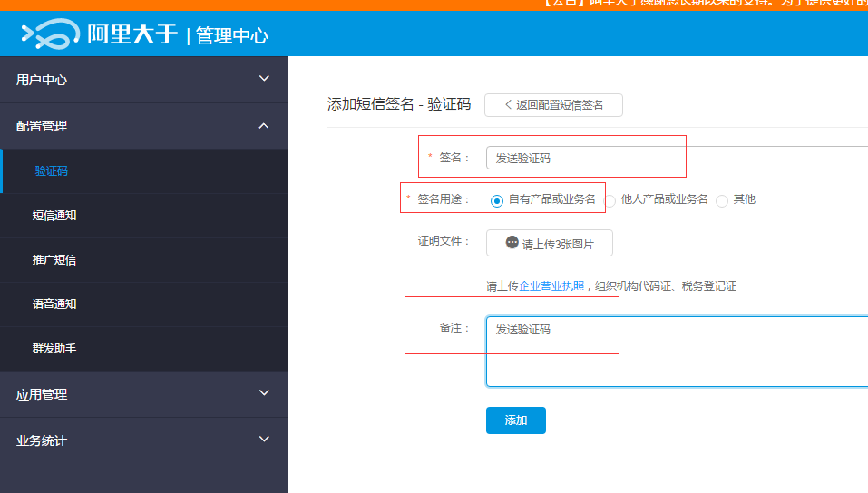Image resolution: width=868 pixels, height=493 pixels.
Task: Select 其他 radio option
Action: pos(722,200)
